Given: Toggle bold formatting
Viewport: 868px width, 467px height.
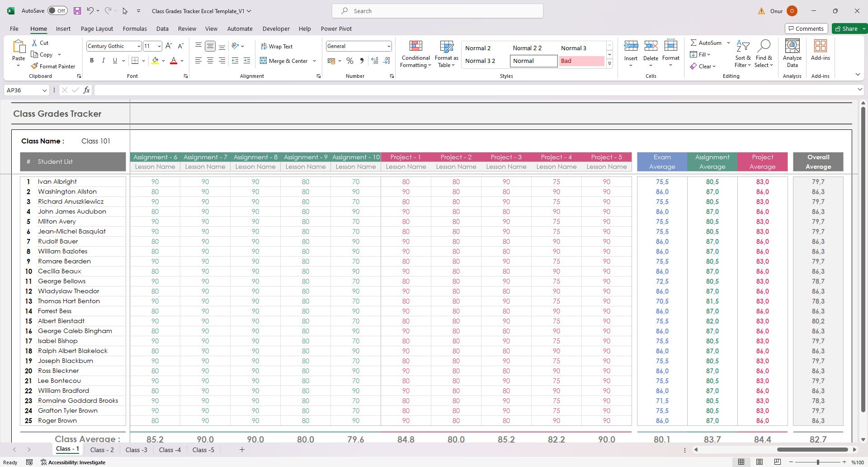Looking at the screenshot, I should [91, 60].
